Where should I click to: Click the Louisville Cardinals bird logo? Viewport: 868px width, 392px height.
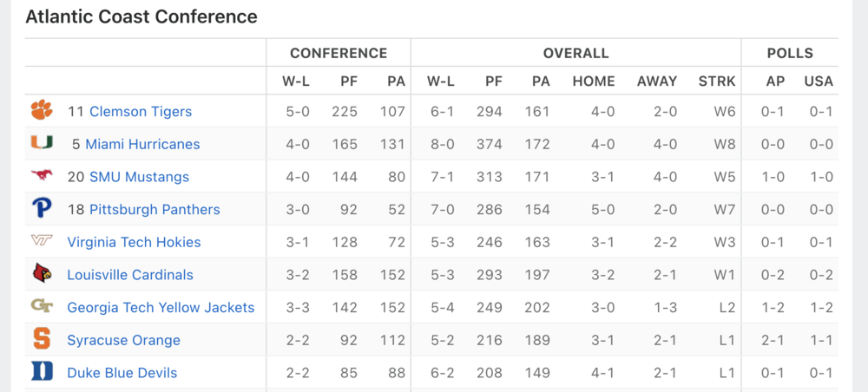point(42,275)
